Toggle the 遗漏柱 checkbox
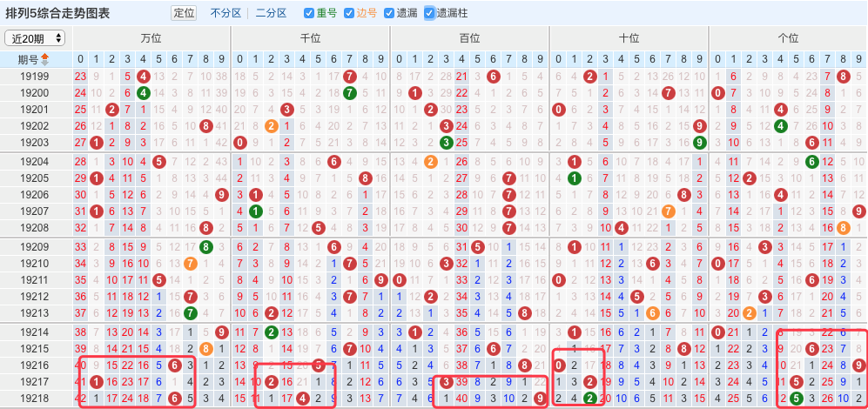This screenshot has width=868, height=409. [429, 13]
